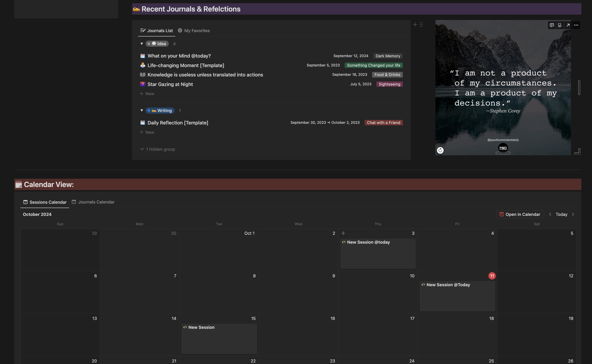This screenshot has height=364, width=592.
Task: Click the book icon of the Knowledge is useless entry
Action: click(143, 75)
